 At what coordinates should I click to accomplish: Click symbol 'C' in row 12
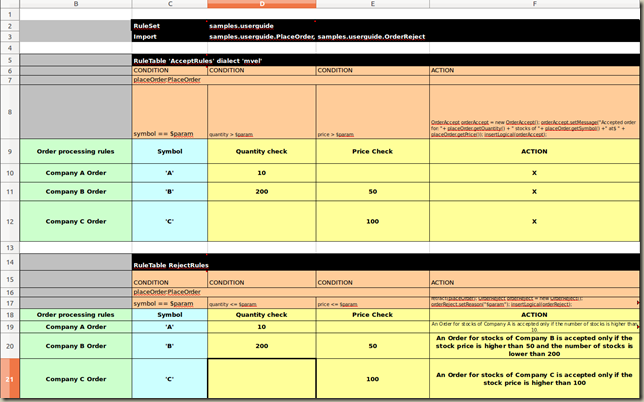pos(170,221)
